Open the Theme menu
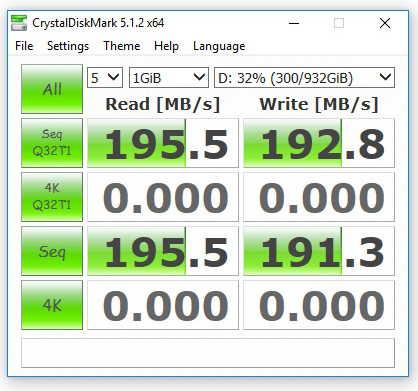The width and height of the screenshot is (418, 391). [122, 46]
